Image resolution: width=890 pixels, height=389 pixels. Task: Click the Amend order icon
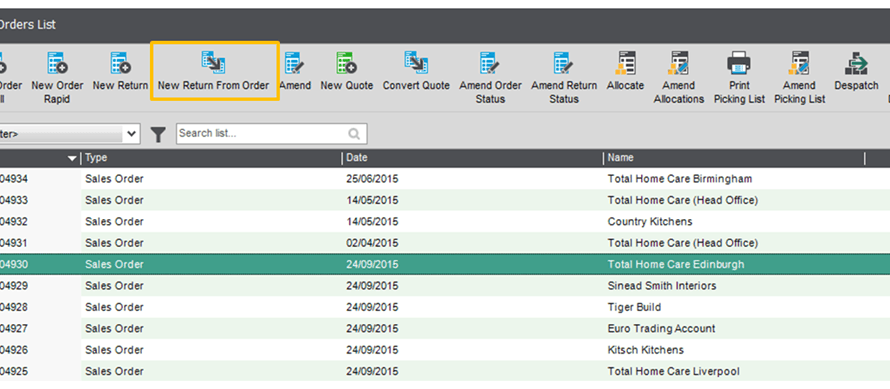(294, 63)
